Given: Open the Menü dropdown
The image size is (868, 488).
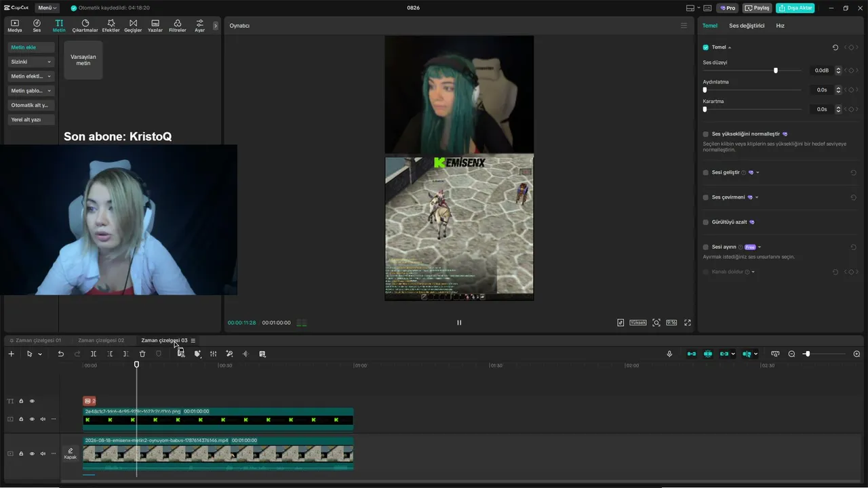Looking at the screenshot, I should [47, 8].
